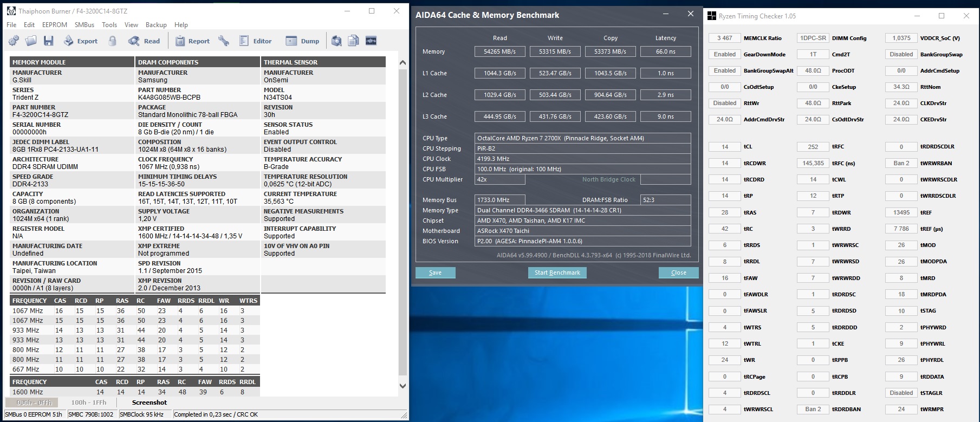Image resolution: width=980 pixels, height=422 pixels.
Task: Click the DIMM Config value 1DPC-SR
Action: [x=813, y=38]
